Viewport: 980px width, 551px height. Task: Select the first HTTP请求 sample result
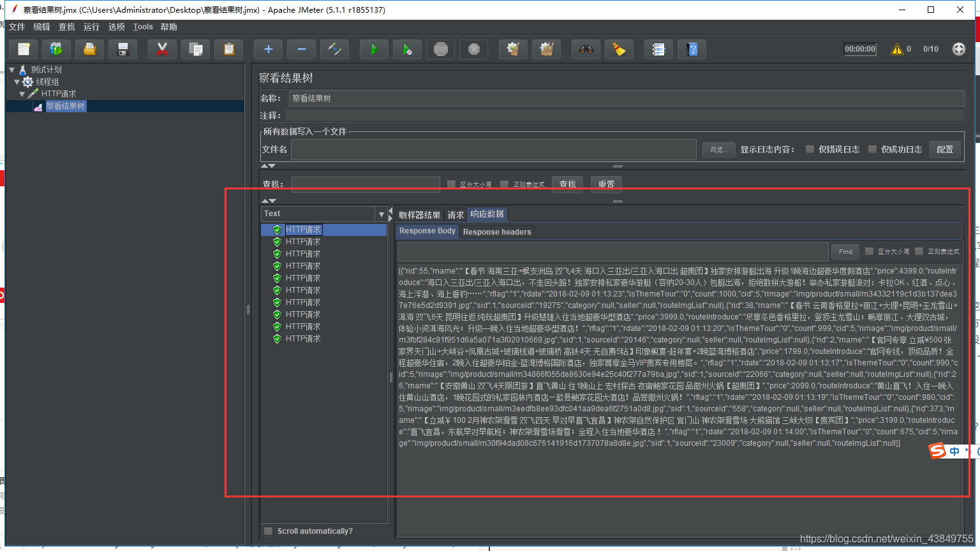click(x=303, y=230)
